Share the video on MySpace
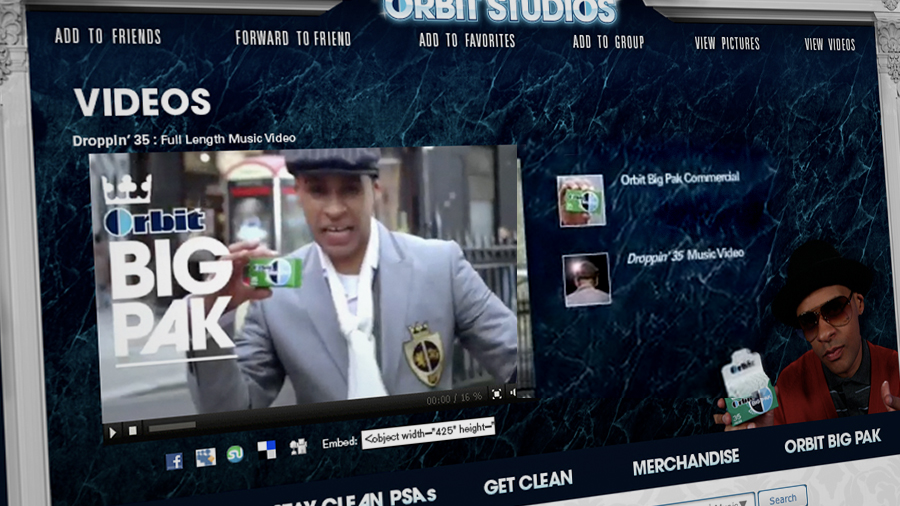 point(205,457)
